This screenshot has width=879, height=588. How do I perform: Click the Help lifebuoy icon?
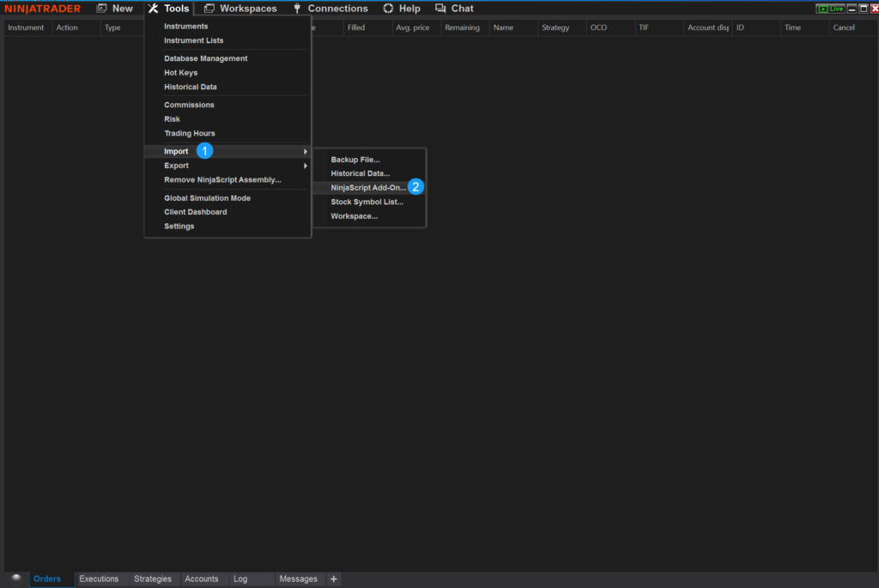[x=388, y=9]
